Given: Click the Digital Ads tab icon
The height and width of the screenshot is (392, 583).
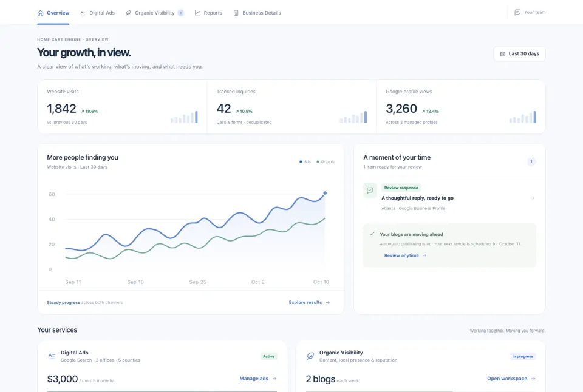Looking at the screenshot, I should pos(83,13).
